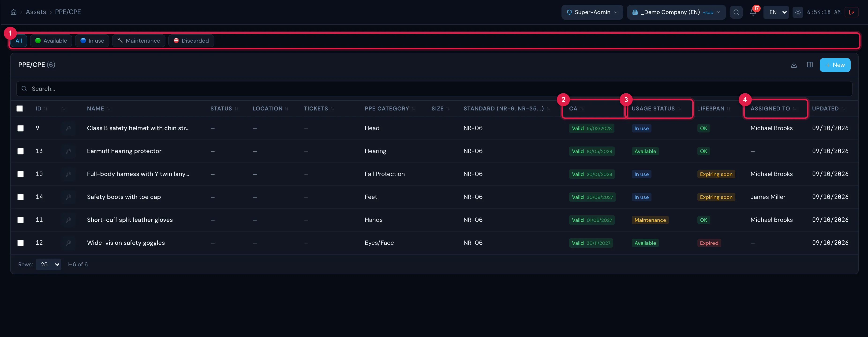
Task: Filter by Maintenance status
Action: [138, 41]
